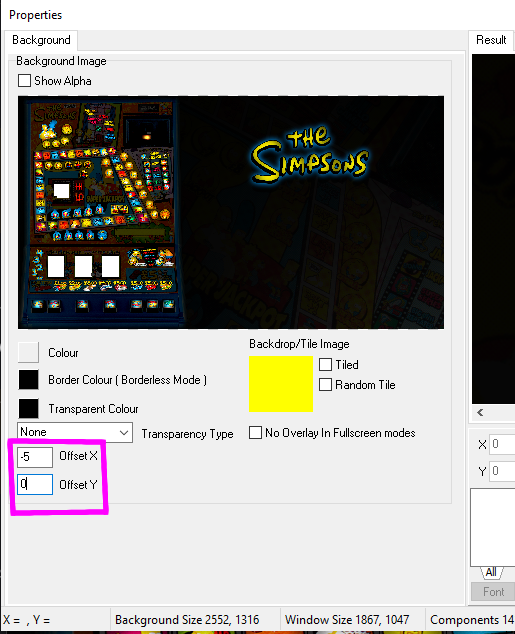Check No Overlay In Fullscreen modes
The height and width of the screenshot is (634, 515).
coord(255,433)
